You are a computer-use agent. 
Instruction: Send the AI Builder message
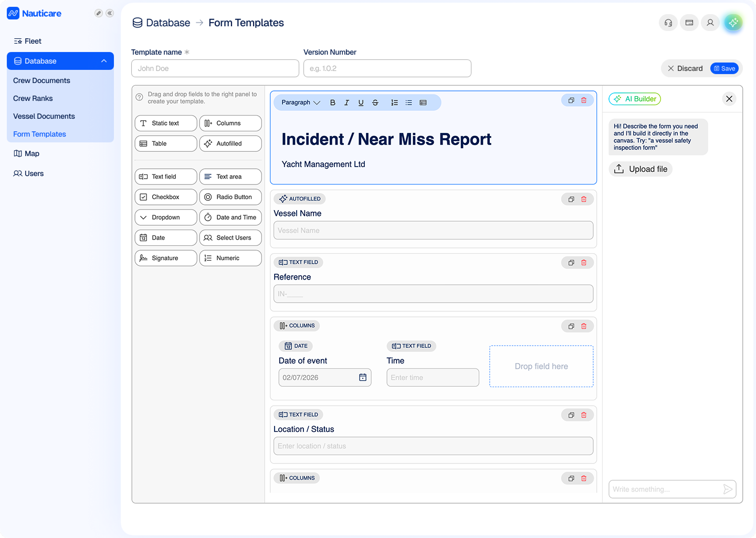pos(728,489)
